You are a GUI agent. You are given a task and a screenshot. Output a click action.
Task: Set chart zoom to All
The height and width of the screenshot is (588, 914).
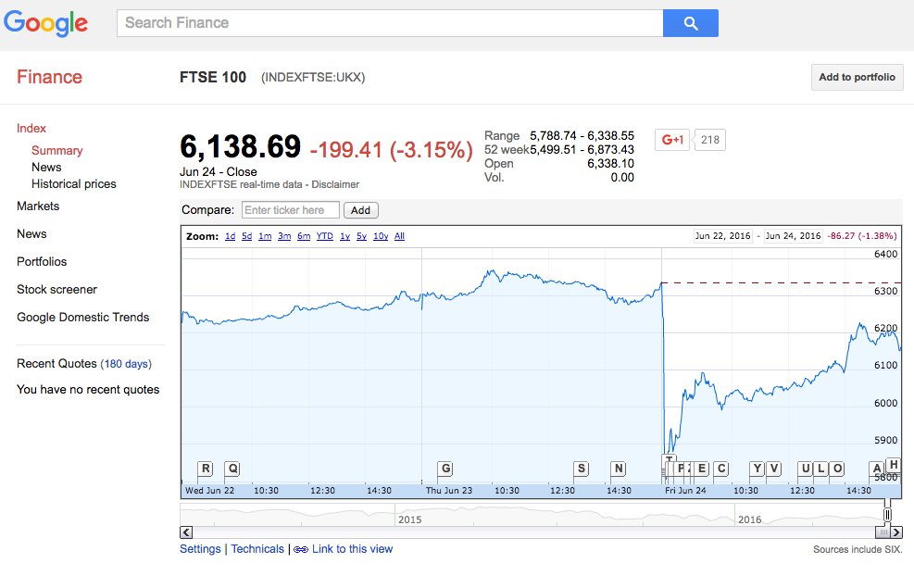(x=399, y=236)
